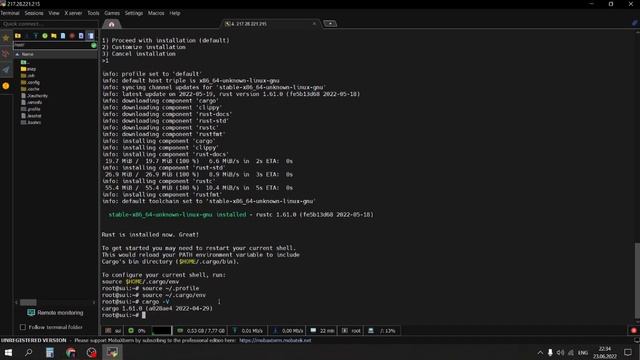Open the Sessions menu
The width and height of the screenshot is (640, 360).
pos(34,13)
